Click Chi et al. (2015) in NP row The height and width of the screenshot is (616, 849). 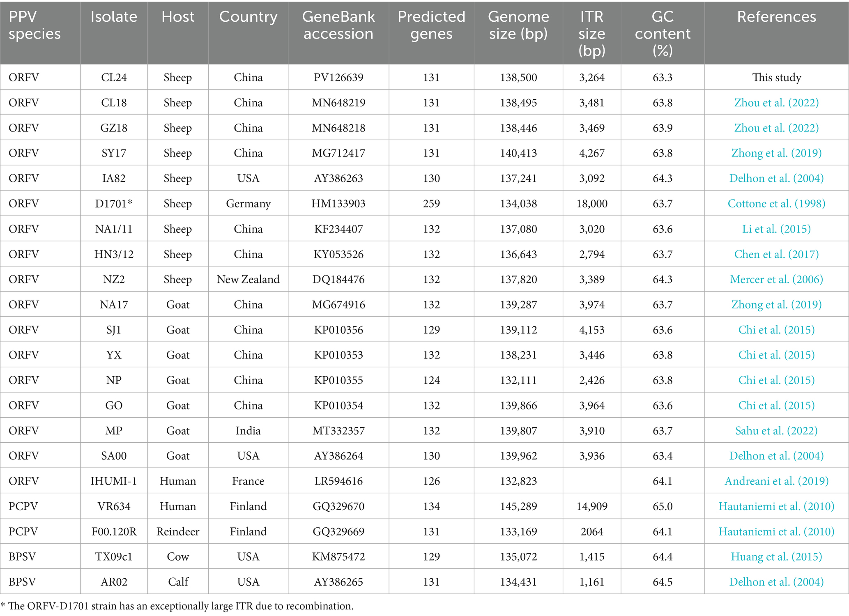coord(776,380)
